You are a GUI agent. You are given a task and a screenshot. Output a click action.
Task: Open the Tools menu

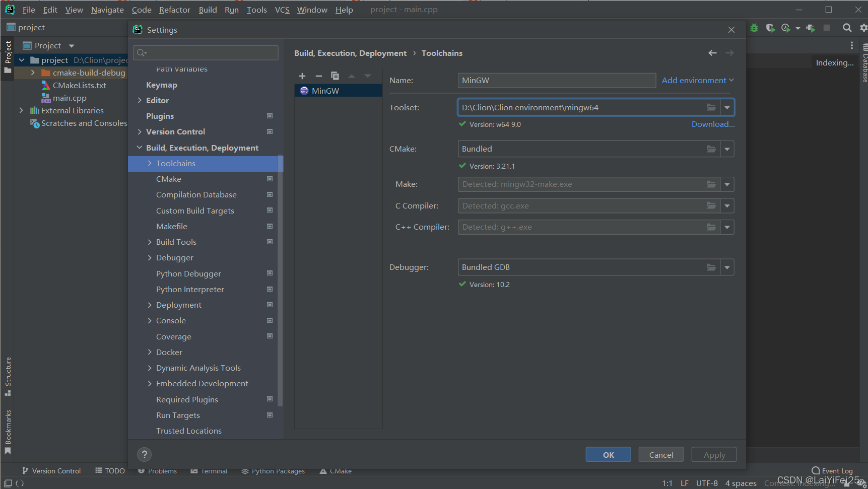click(256, 10)
